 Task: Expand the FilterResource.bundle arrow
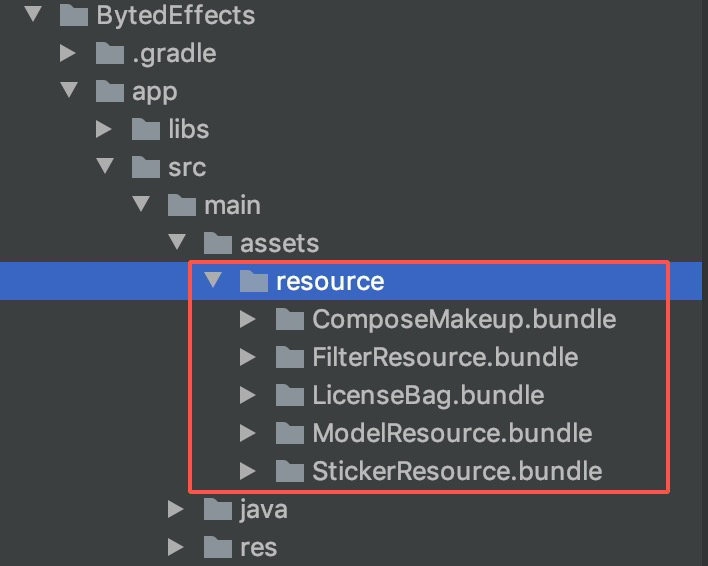tap(248, 357)
